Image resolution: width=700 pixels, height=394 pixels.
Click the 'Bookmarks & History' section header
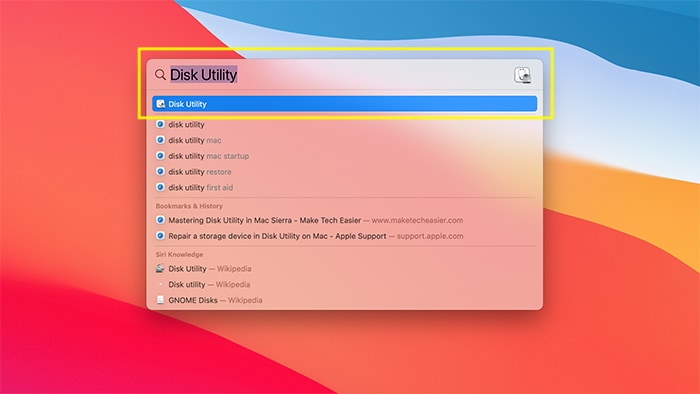[189, 206]
